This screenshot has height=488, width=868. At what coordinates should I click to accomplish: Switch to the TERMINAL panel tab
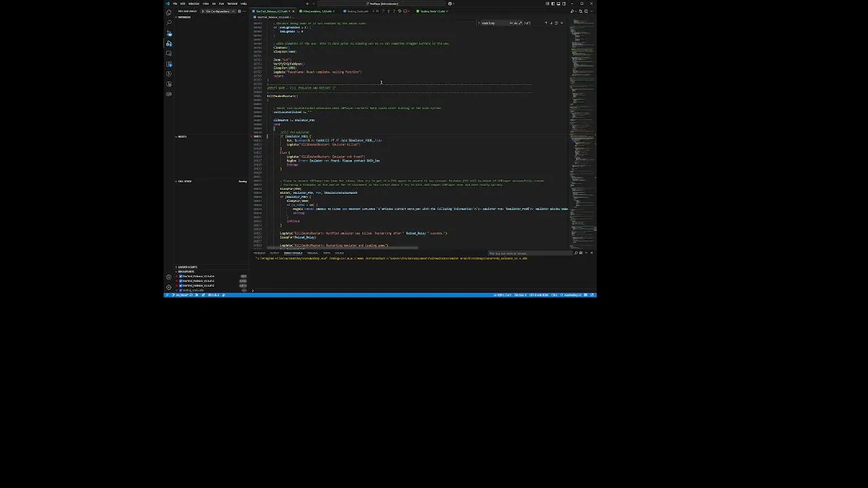[x=312, y=253]
